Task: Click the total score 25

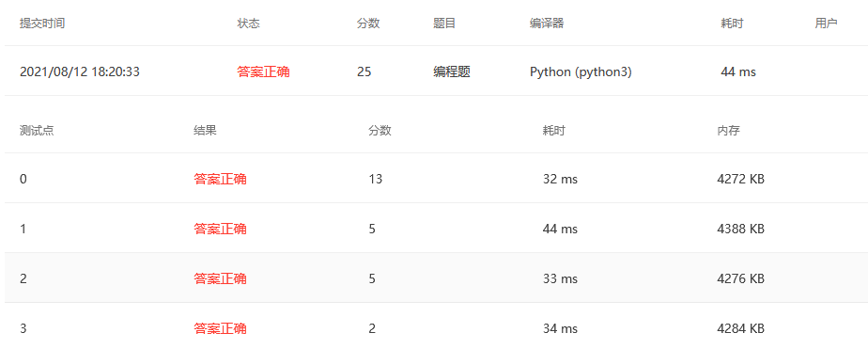Action: click(364, 72)
